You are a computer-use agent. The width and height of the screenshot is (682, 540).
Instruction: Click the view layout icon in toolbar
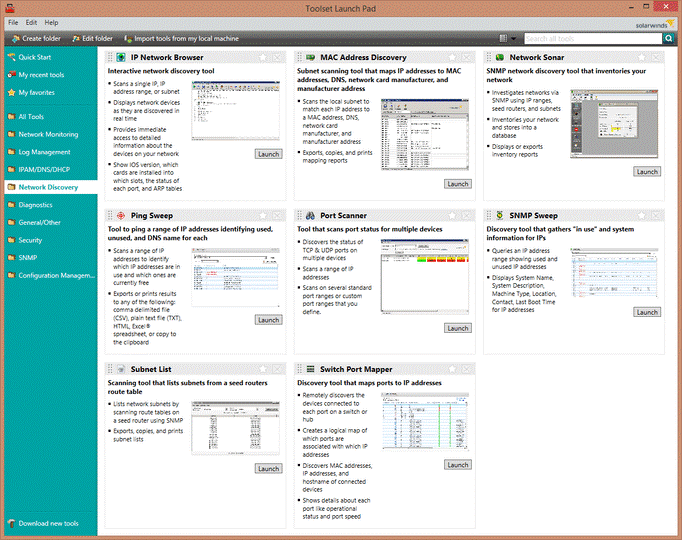coord(503,39)
